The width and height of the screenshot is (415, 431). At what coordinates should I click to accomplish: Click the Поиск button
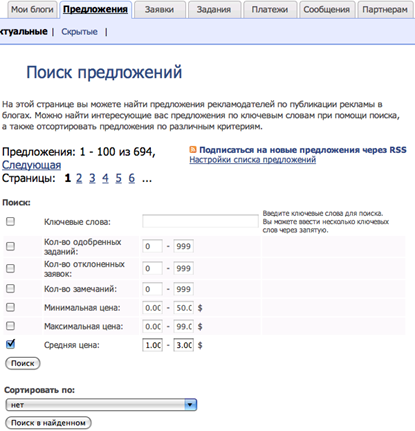(23, 363)
